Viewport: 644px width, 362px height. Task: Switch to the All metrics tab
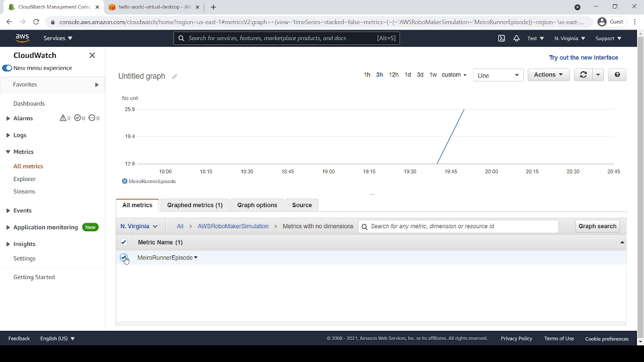137,205
